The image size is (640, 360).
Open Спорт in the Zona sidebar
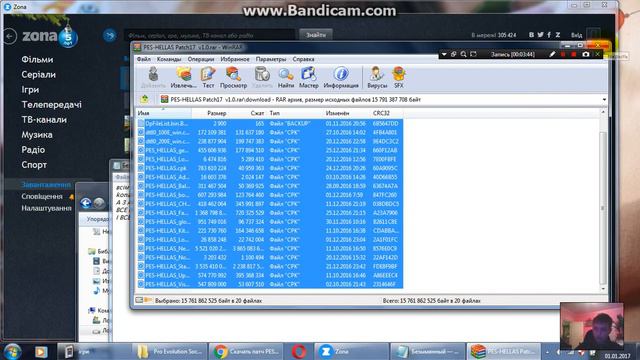click(34, 165)
